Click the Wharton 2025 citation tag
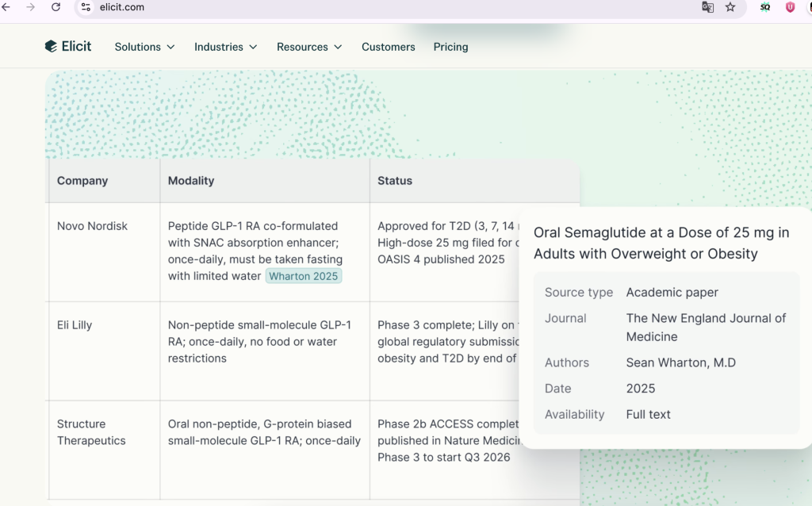 point(304,276)
